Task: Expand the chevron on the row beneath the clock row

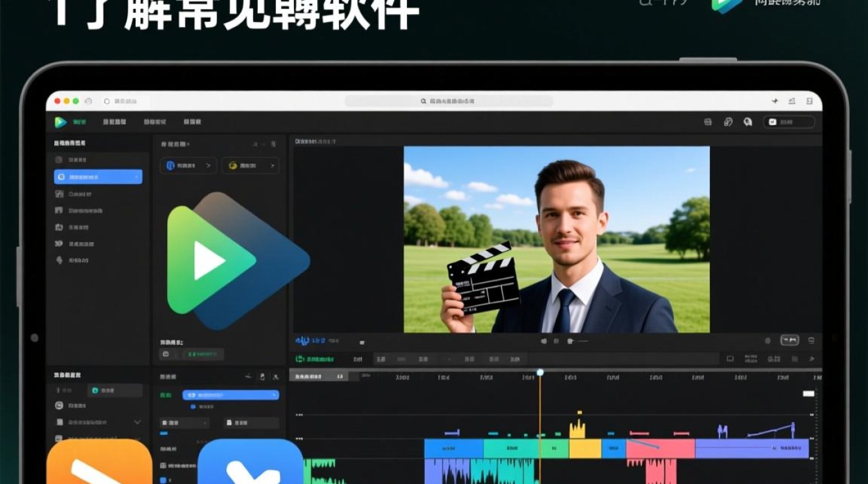Action: tap(137, 422)
